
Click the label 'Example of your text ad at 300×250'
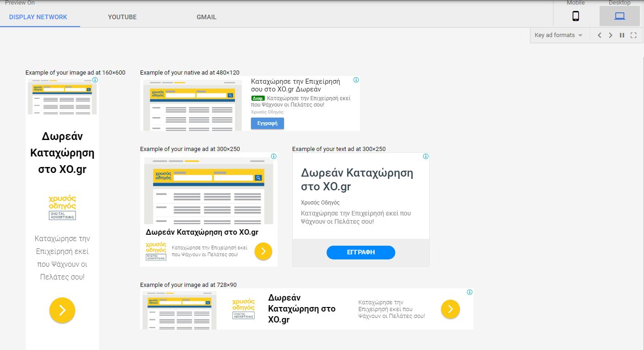pos(339,149)
